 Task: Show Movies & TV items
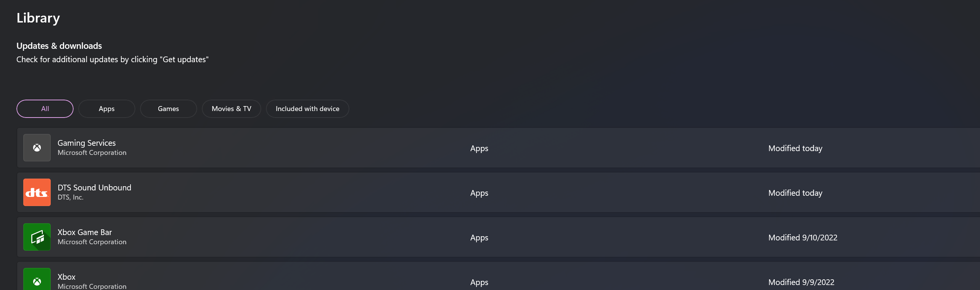(x=231, y=109)
